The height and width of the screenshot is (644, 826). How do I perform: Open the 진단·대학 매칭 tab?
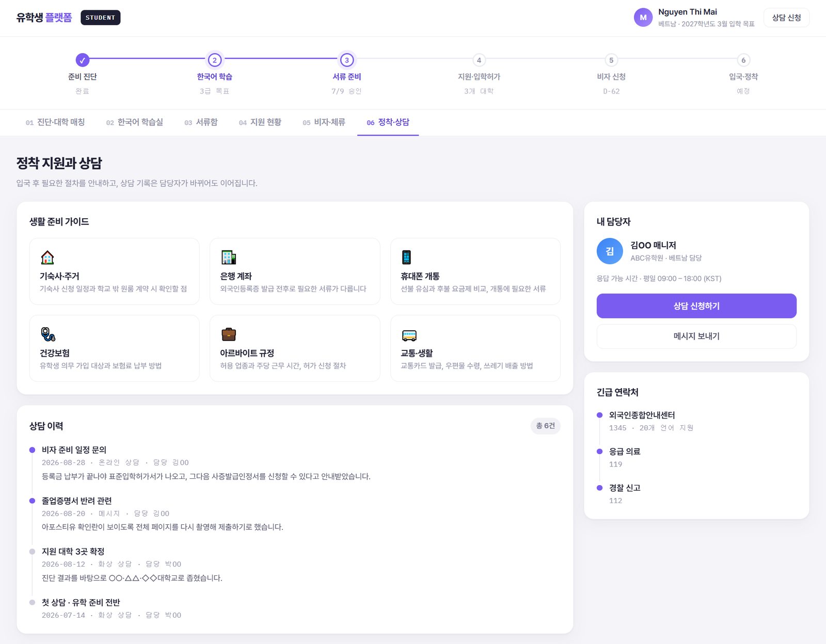(55, 122)
